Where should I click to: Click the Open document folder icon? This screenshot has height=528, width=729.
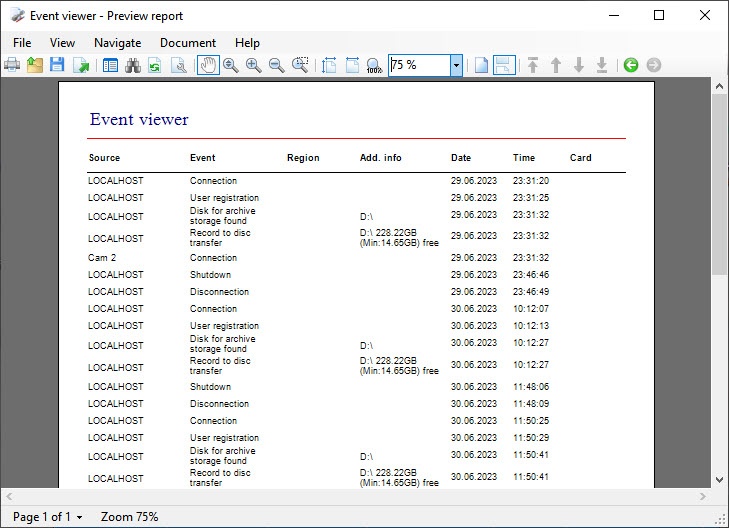tap(35, 65)
